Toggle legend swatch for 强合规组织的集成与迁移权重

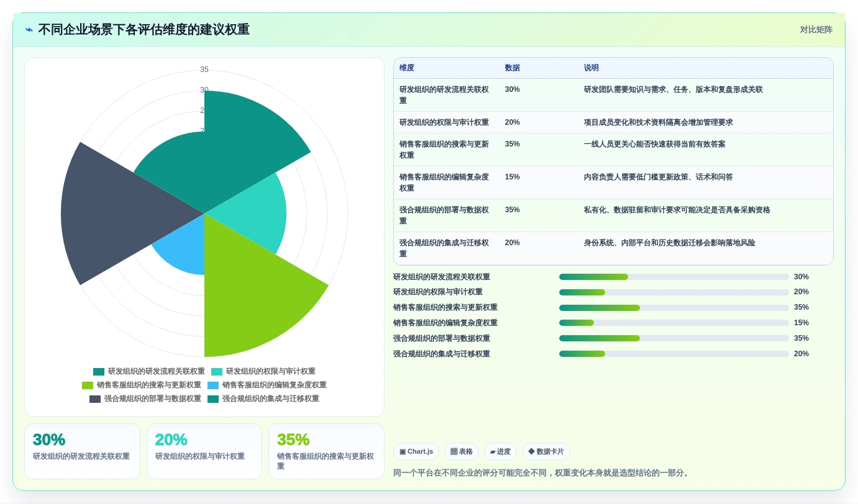pos(213,399)
